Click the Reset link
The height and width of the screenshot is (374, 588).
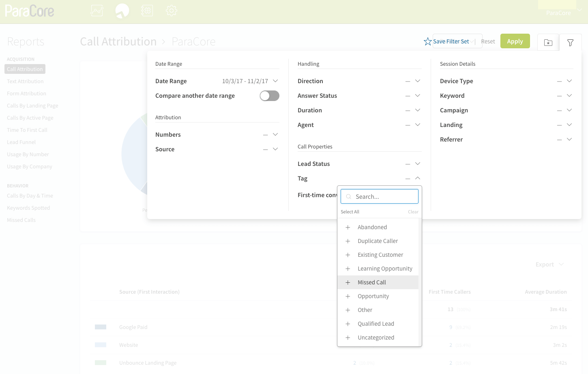(x=488, y=41)
